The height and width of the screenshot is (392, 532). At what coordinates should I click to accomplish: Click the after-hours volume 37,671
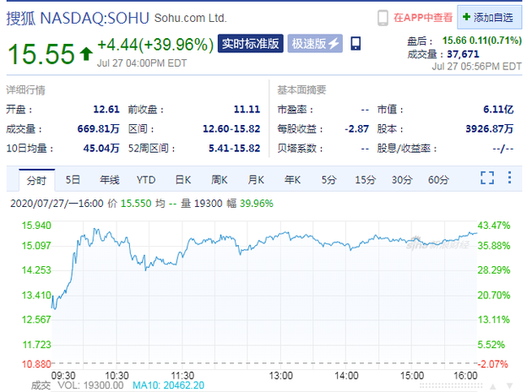click(x=463, y=54)
